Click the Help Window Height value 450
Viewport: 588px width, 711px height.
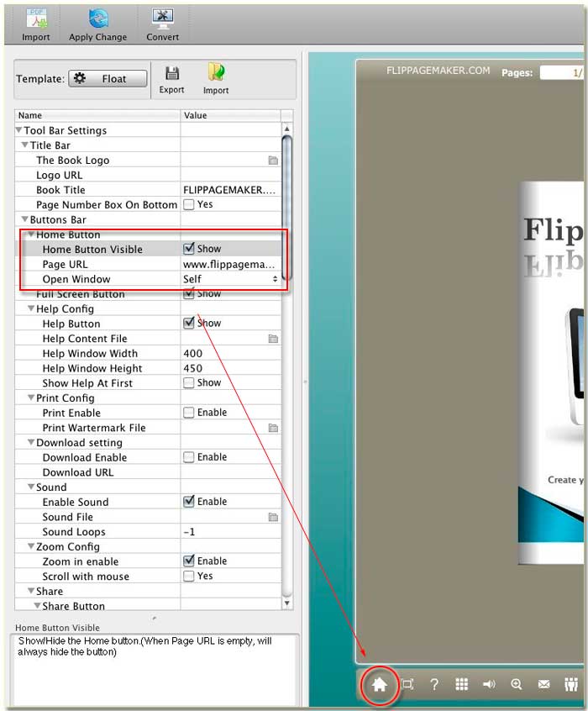pyautogui.click(x=231, y=368)
